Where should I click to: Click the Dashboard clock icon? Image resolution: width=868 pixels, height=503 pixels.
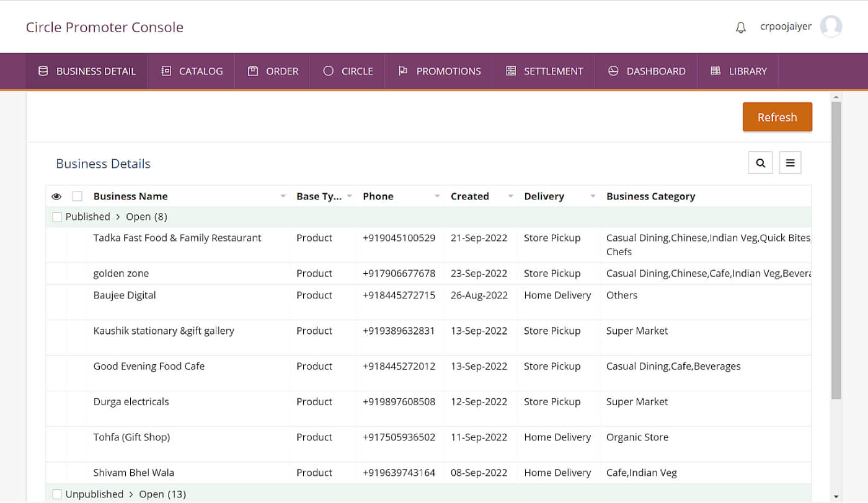click(613, 71)
